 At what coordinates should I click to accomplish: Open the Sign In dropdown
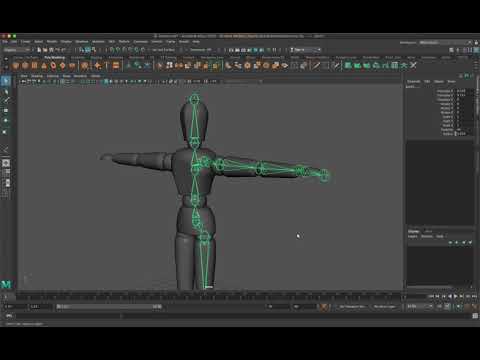coord(305,50)
